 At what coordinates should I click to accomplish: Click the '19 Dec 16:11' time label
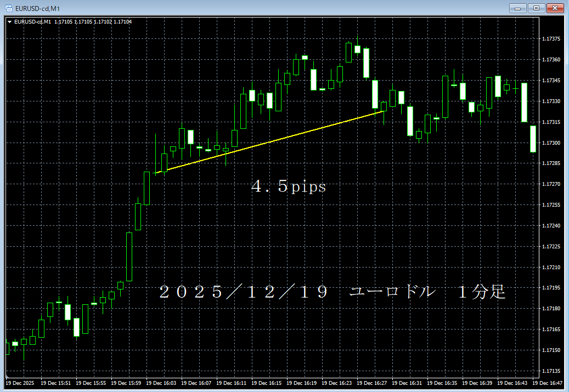[231, 383]
